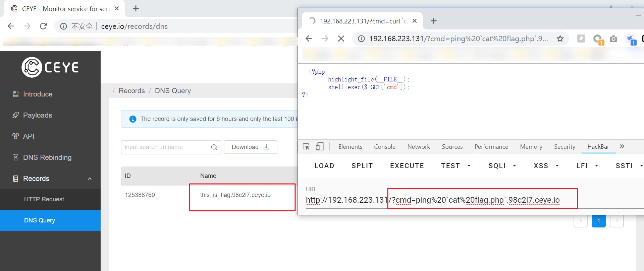Click record ID 125388760
Viewport: 644px width, 271px height.
[140, 195]
